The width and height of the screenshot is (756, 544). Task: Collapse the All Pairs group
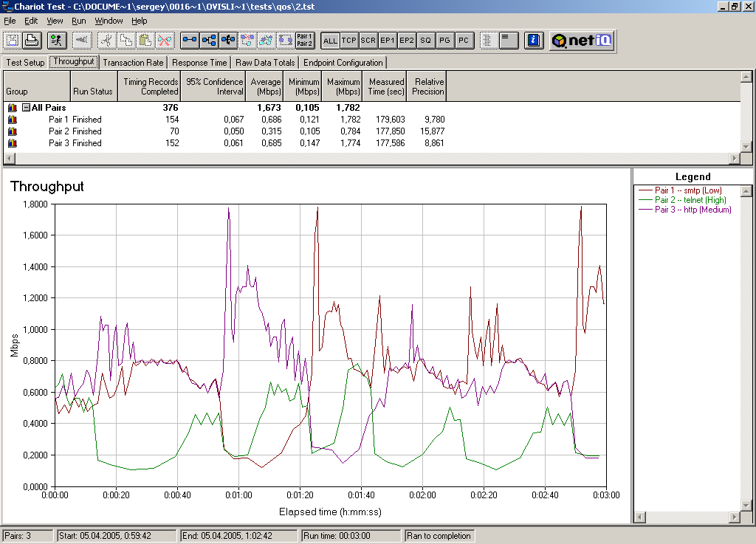click(x=26, y=108)
